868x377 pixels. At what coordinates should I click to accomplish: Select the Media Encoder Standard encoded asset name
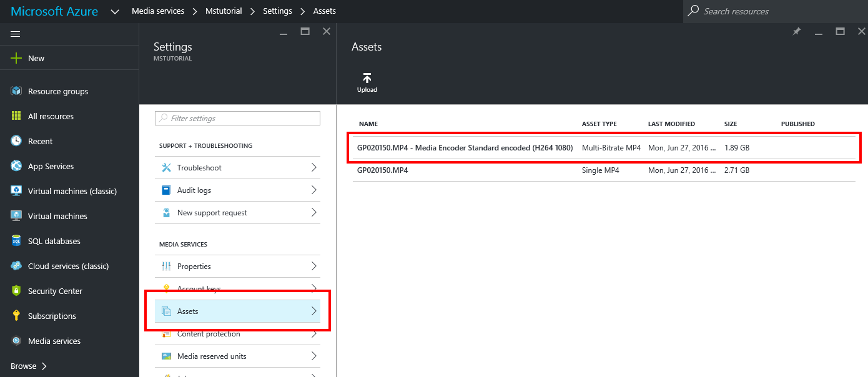pyautogui.click(x=465, y=147)
